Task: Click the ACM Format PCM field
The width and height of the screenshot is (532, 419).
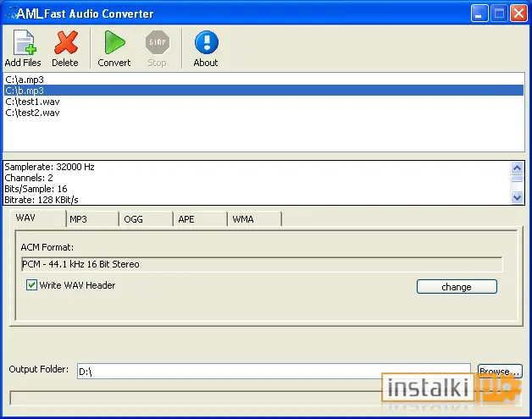Action: click(262, 264)
